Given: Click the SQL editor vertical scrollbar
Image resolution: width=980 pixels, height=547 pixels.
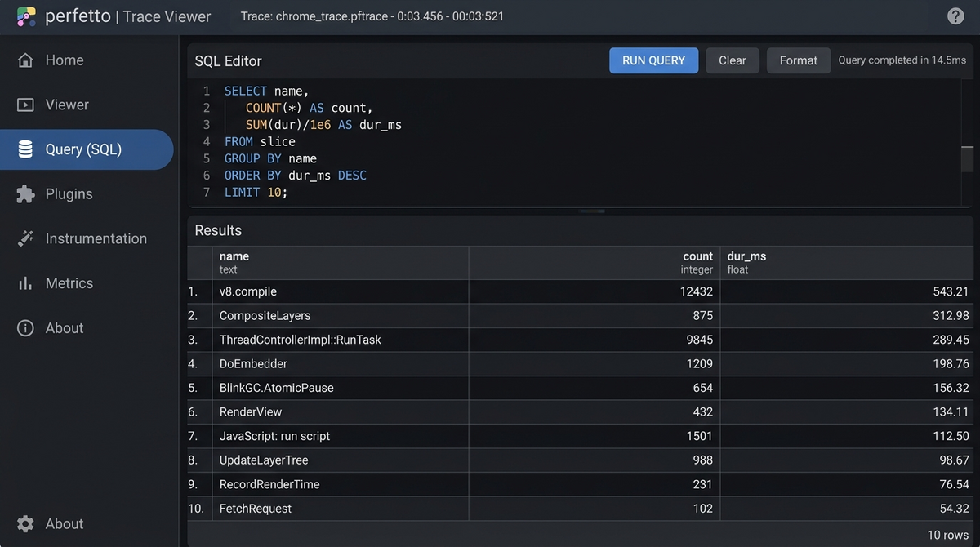Looking at the screenshot, I should [x=968, y=158].
